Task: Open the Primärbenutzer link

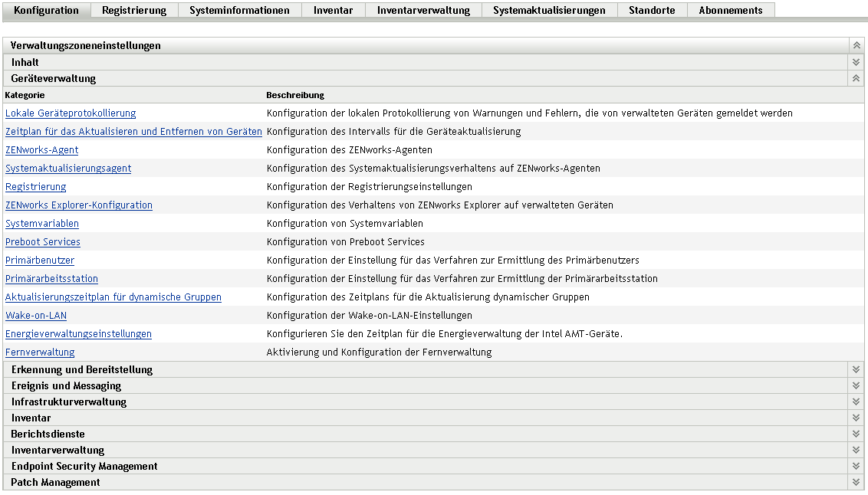Action: point(39,261)
